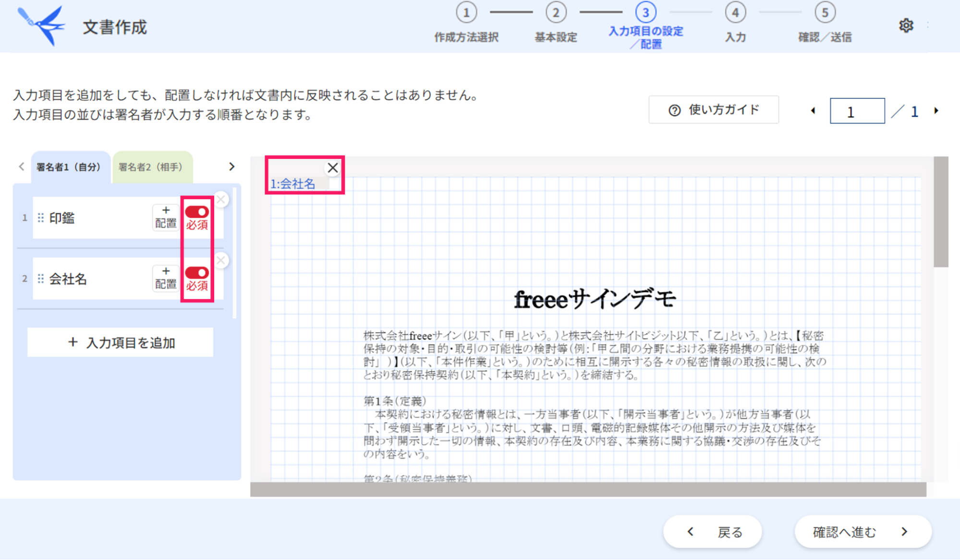Click 会社名 item label in list
Viewport: 960px width, 560px height.
tap(68, 279)
